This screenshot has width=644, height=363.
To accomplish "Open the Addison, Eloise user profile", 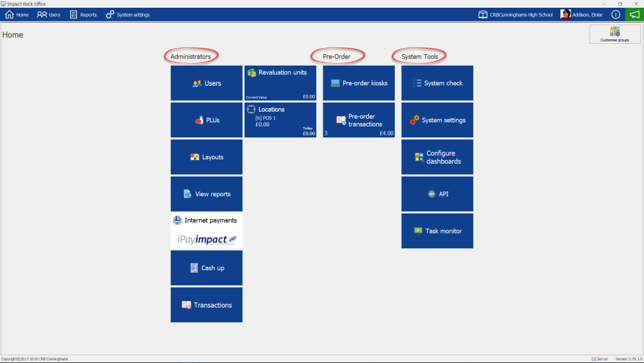I will pos(582,15).
